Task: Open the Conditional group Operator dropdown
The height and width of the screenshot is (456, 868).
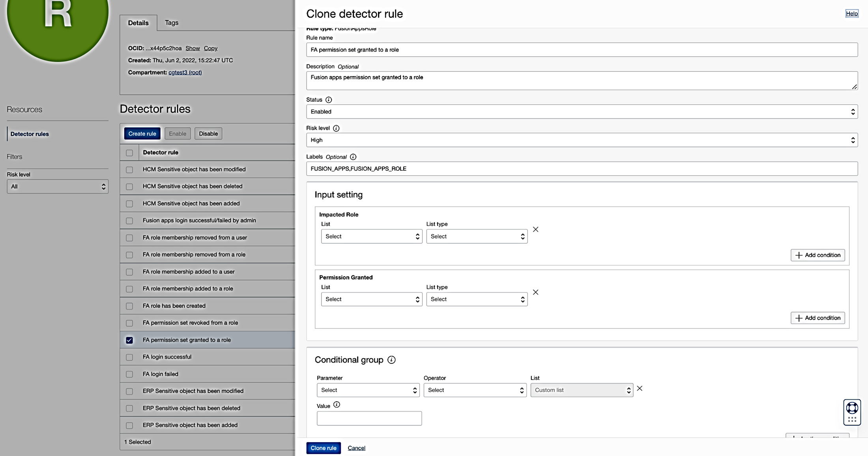Action: (475, 390)
